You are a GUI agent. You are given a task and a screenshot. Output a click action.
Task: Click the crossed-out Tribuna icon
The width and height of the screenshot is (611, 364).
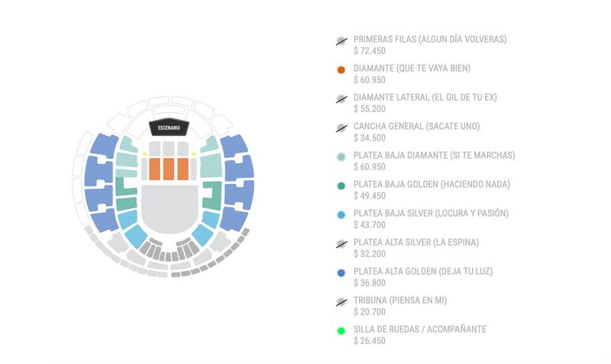click(x=341, y=302)
